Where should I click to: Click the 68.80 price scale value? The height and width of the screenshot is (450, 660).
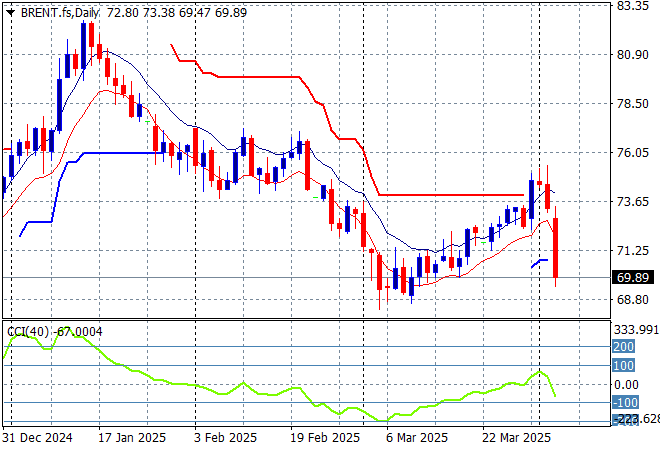point(633,300)
